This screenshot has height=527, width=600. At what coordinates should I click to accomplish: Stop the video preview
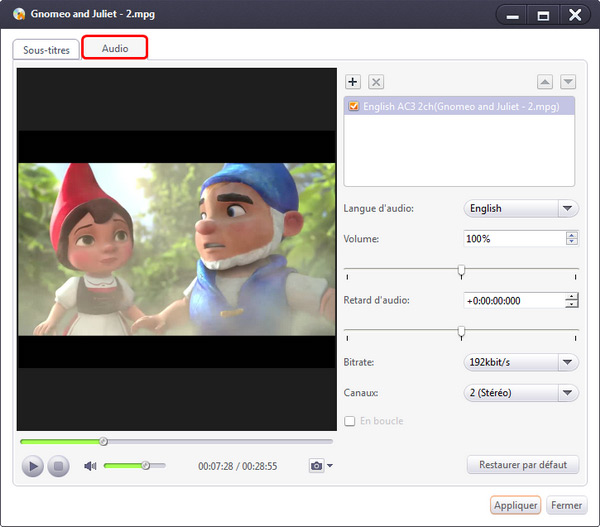pos(58,466)
